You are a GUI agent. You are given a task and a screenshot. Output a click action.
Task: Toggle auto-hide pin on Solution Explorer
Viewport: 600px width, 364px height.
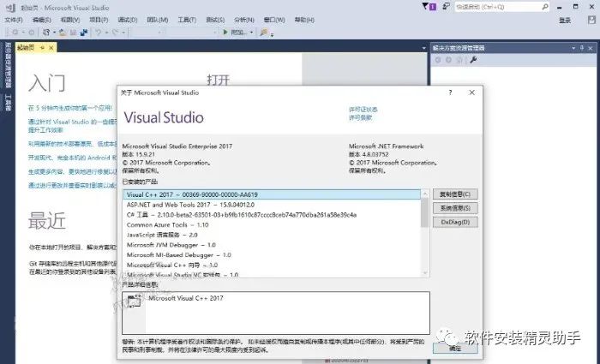click(x=582, y=48)
